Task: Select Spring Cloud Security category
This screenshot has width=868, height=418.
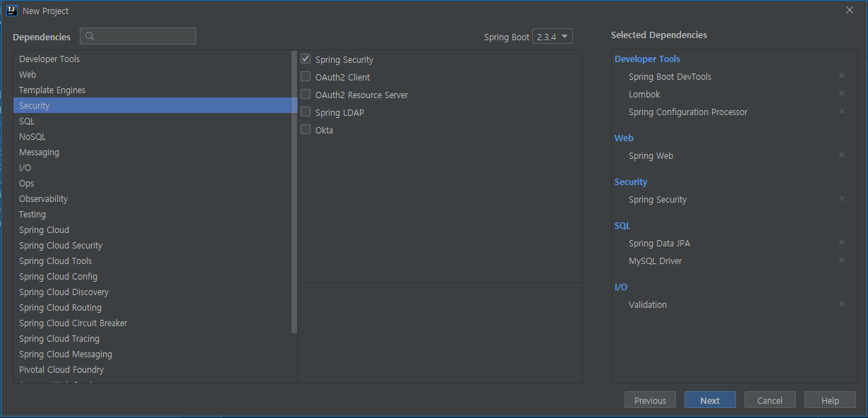Action: [x=152, y=246]
